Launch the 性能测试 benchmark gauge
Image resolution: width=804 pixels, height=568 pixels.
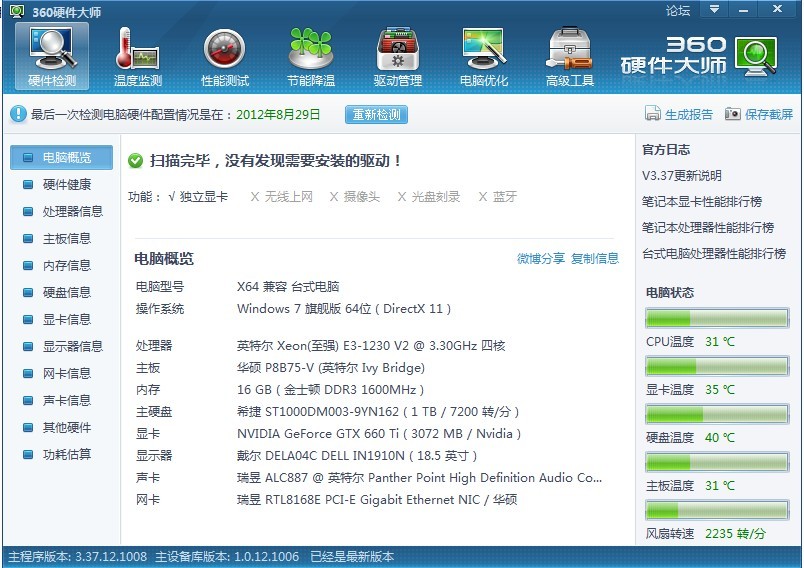tap(225, 56)
